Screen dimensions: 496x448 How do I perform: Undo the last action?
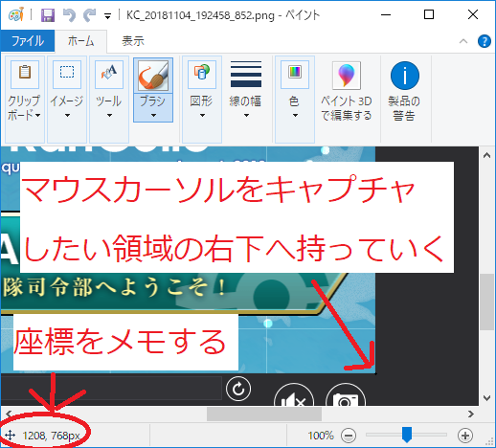coord(69,15)
